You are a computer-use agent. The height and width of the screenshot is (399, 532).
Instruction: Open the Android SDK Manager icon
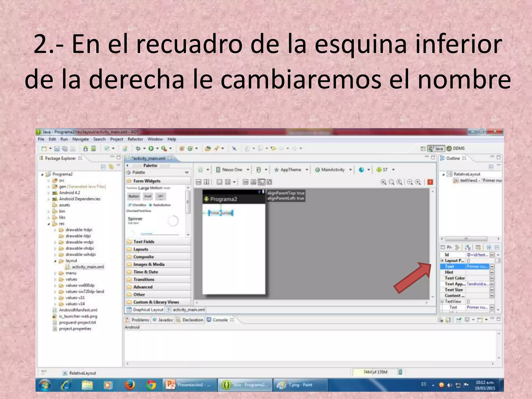[85, 149]
